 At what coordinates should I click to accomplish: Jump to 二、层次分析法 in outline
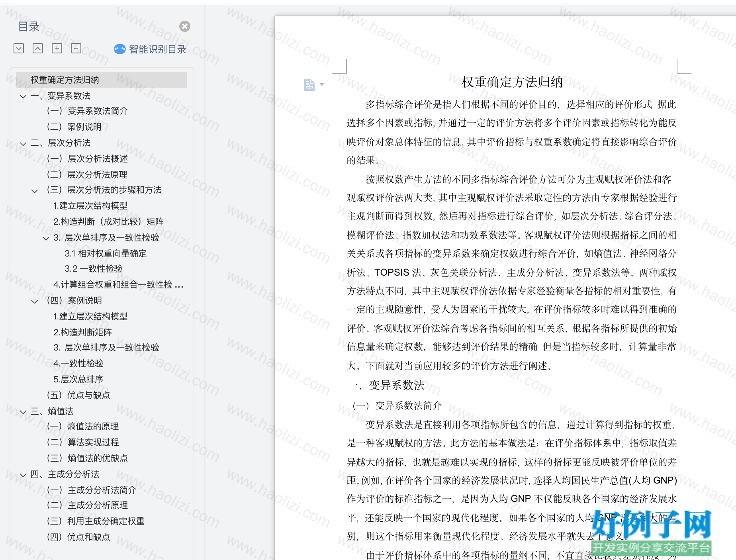coord(61,143)
